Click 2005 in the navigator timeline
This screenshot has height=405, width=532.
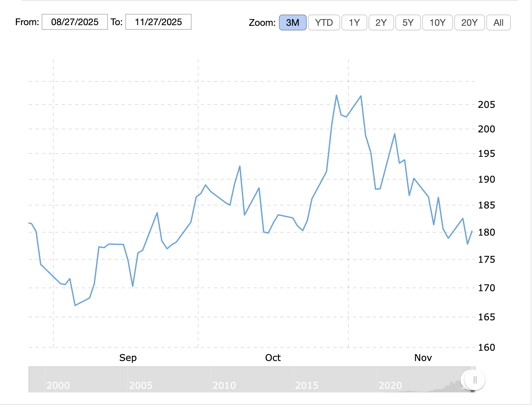(x=141, y=385)
